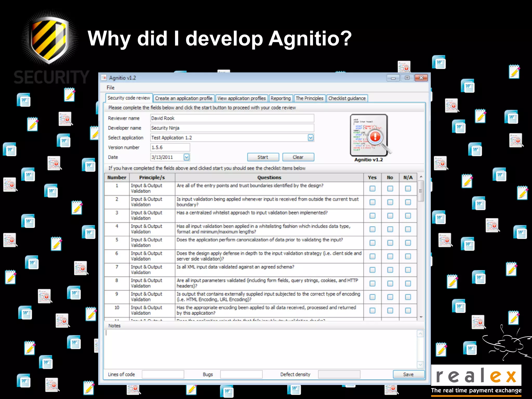Click the Defect density field
The width and height of the screenshot is (532, 399).
pyautogui.click(x=339, y=374)
